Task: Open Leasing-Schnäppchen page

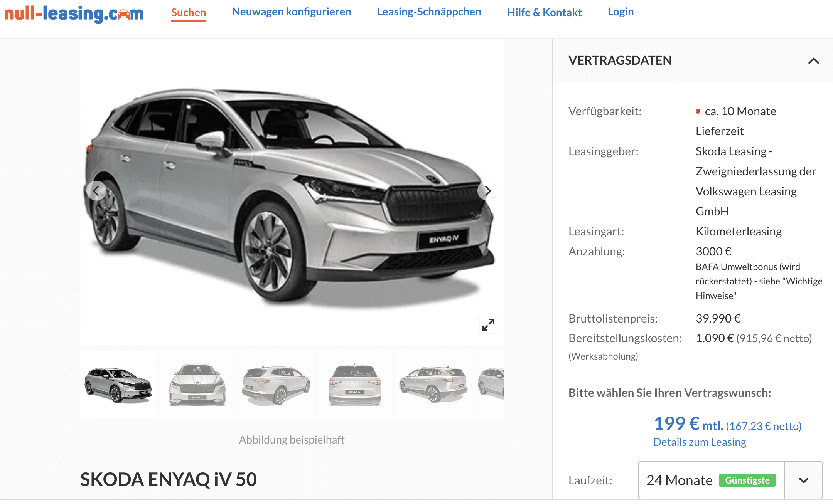Action: (429, 12)
